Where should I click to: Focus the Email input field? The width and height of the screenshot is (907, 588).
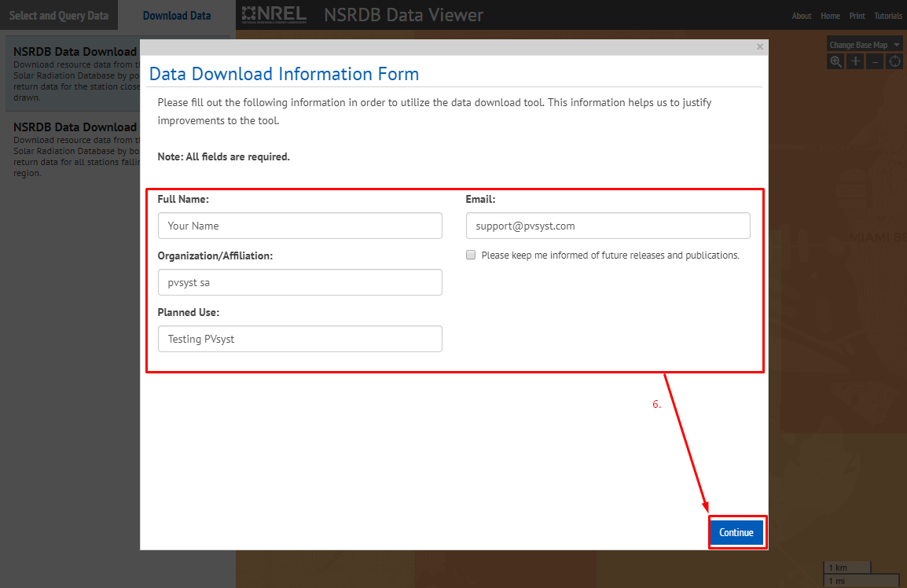coord(608,226)
